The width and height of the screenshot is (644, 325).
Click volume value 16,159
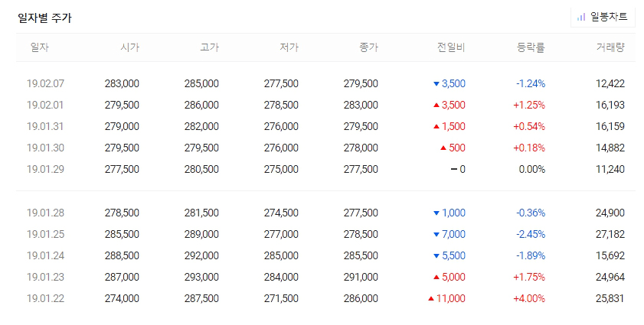(x=610, y=126)
